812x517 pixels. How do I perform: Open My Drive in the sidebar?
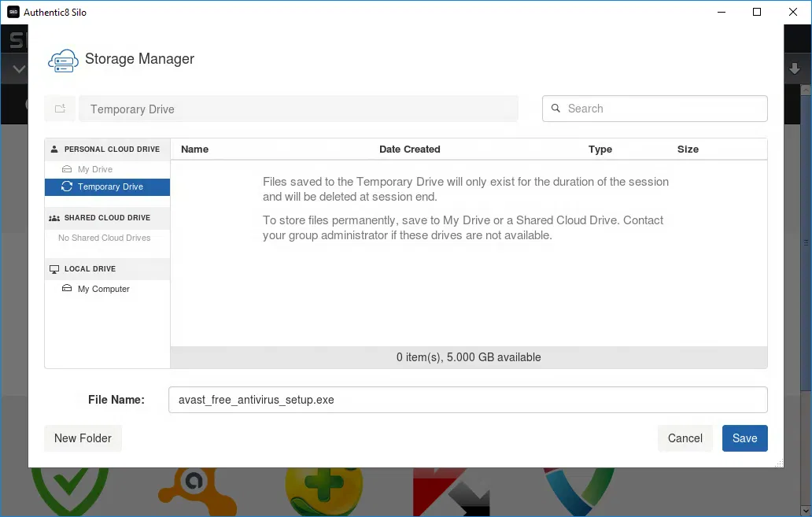point(94,169)
